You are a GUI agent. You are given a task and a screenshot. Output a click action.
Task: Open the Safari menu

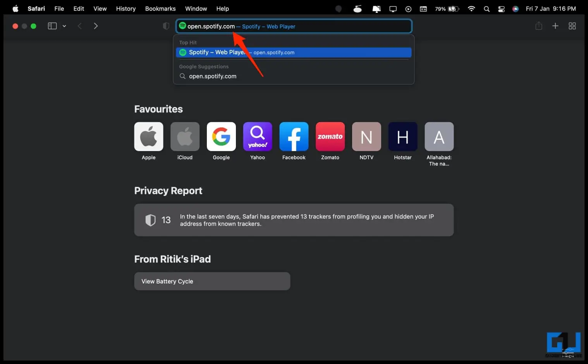(36, 9)
